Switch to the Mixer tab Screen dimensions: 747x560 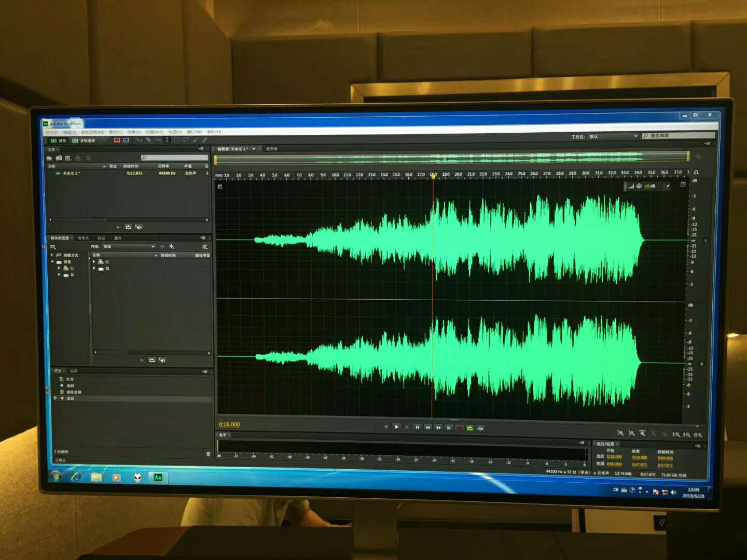[x=271, y=149]
